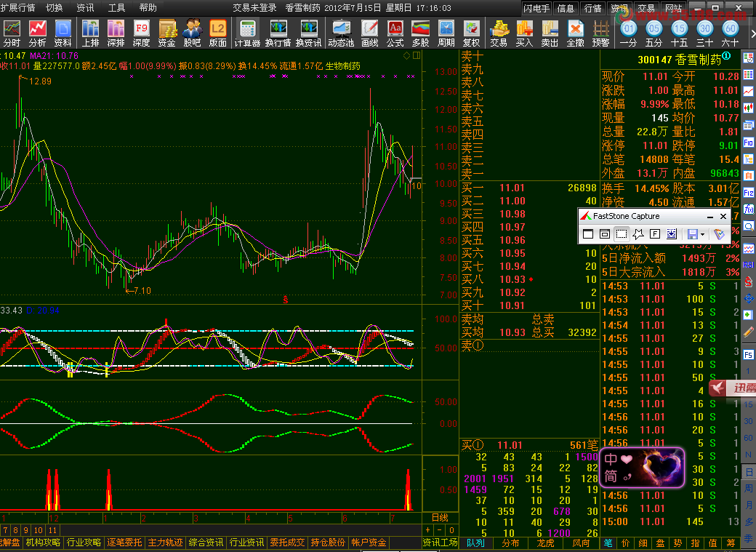
Task: Click the 买入 buy icon
Action: (x=525, y=33)
